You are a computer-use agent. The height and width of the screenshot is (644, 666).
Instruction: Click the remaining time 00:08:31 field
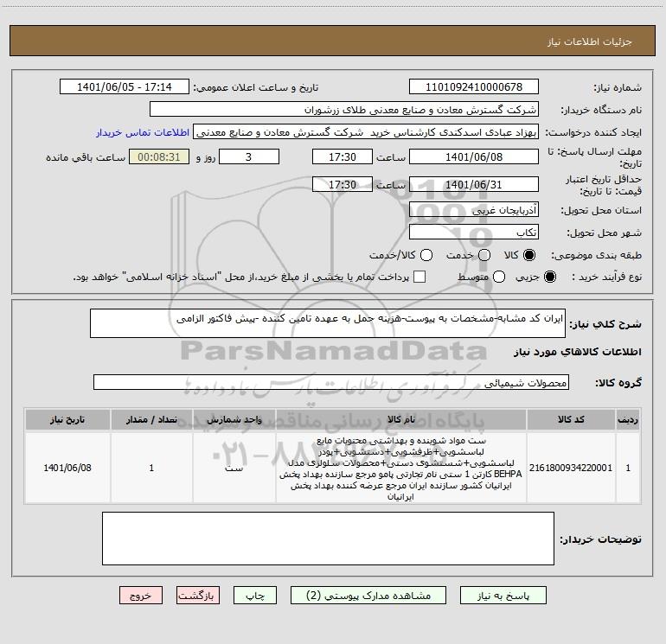pos(159,156)
